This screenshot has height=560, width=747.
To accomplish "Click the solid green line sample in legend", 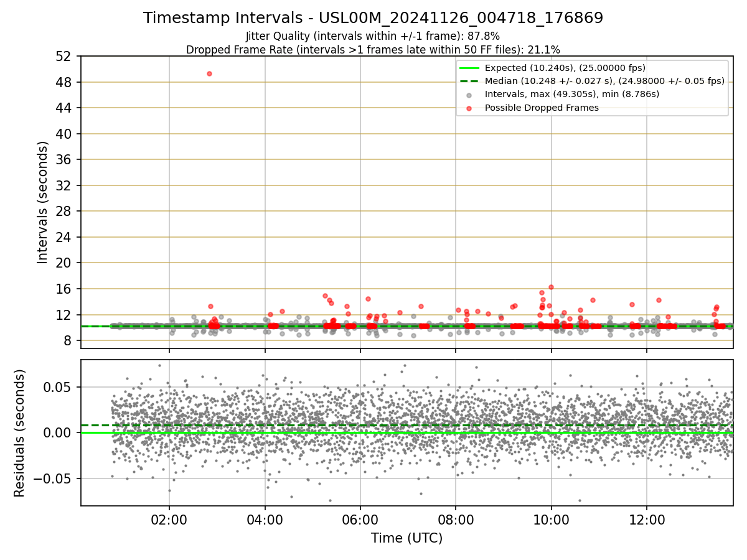I will (x=469, y=68).
